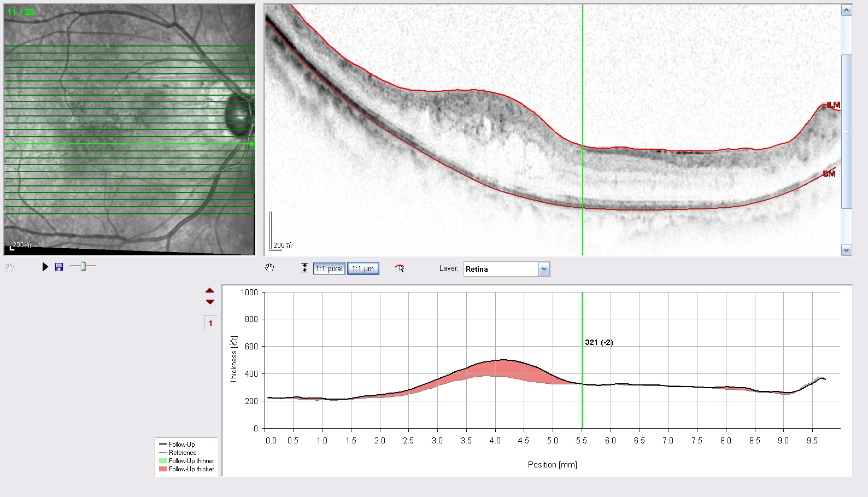
Task: Toggle the 1:1 µm view button
Action: 363,268
